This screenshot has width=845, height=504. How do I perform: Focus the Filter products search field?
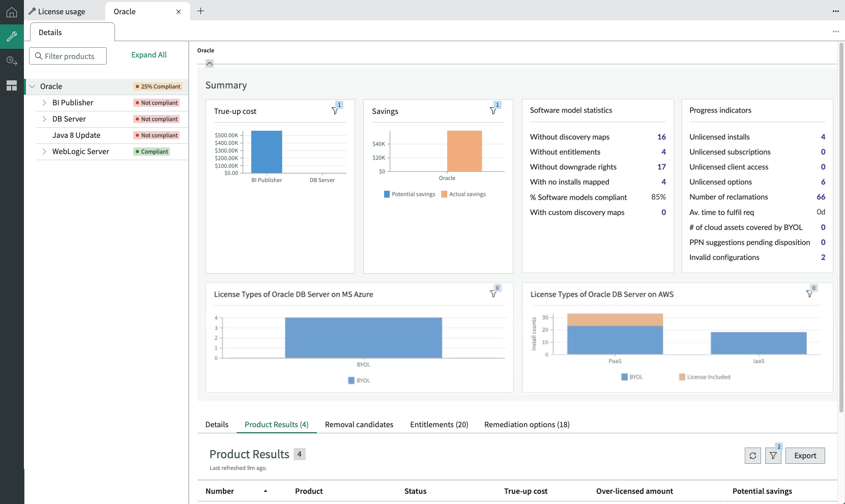pos(68,56)
